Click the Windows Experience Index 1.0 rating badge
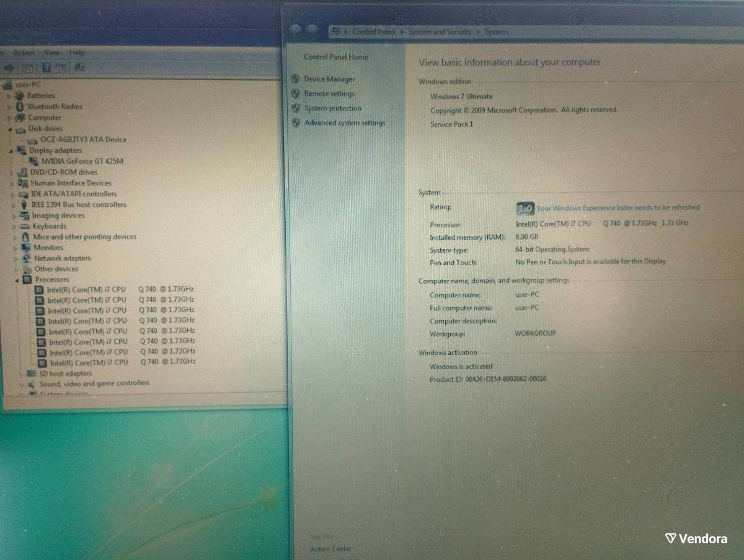The image size is (744, 560). point(525,209)
